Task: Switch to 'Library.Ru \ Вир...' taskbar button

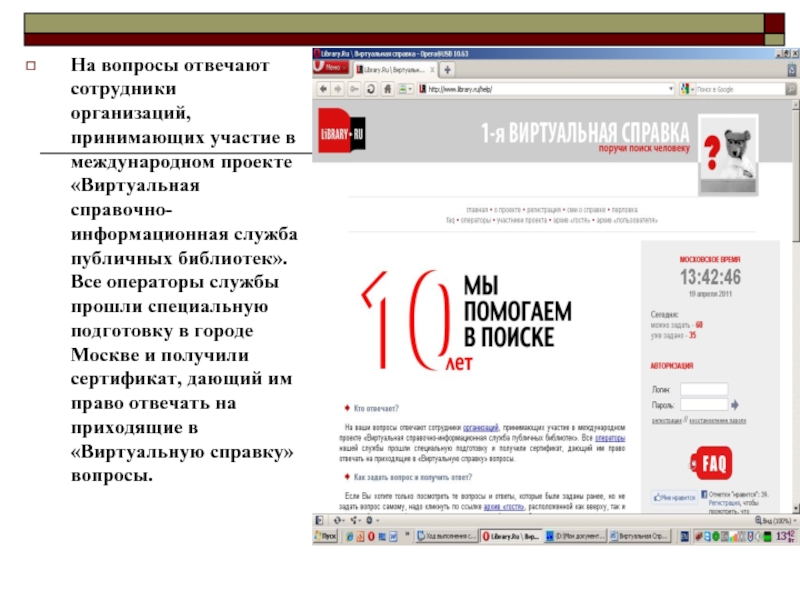Action: (511, 536)
